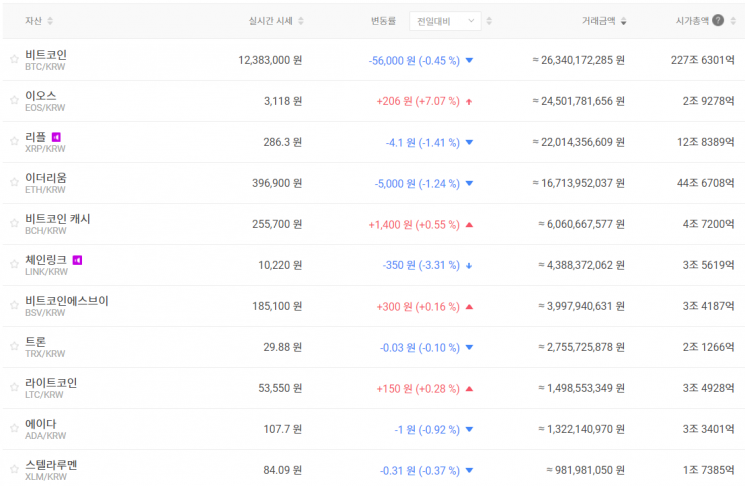Open the 트론 asset name
The width and height of the screenshot is (745, 486).
36,342
